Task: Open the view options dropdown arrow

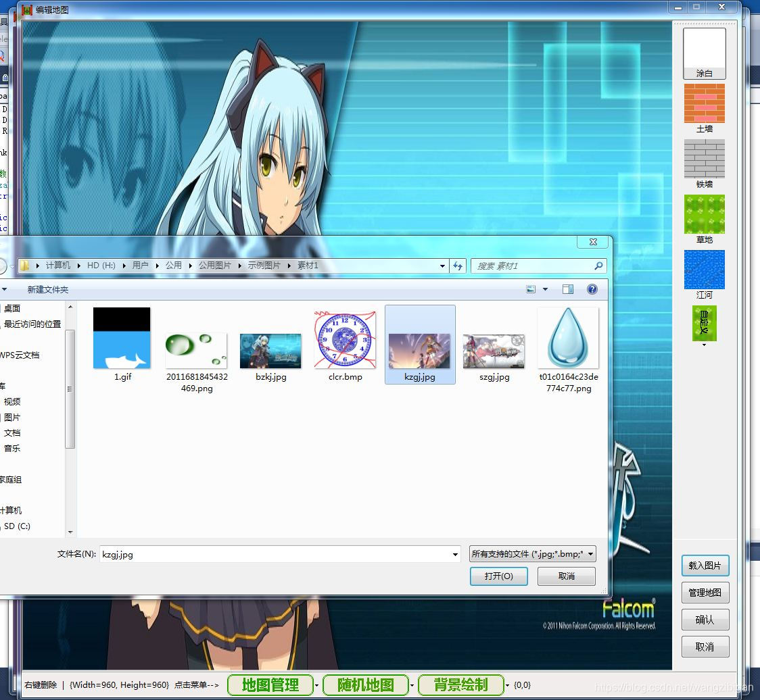Action: pyautogui.click(x=545, y=289)
